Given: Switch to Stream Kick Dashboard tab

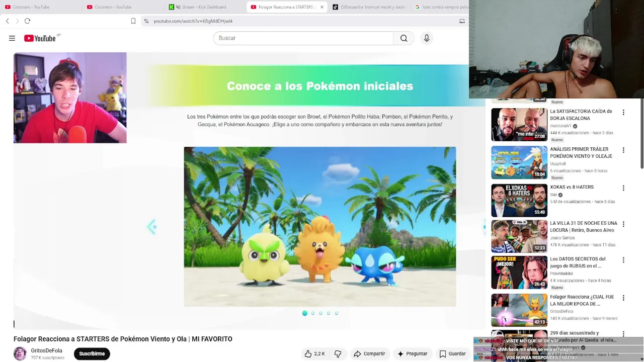Looking at the screenshot, I should pos(204,7).
